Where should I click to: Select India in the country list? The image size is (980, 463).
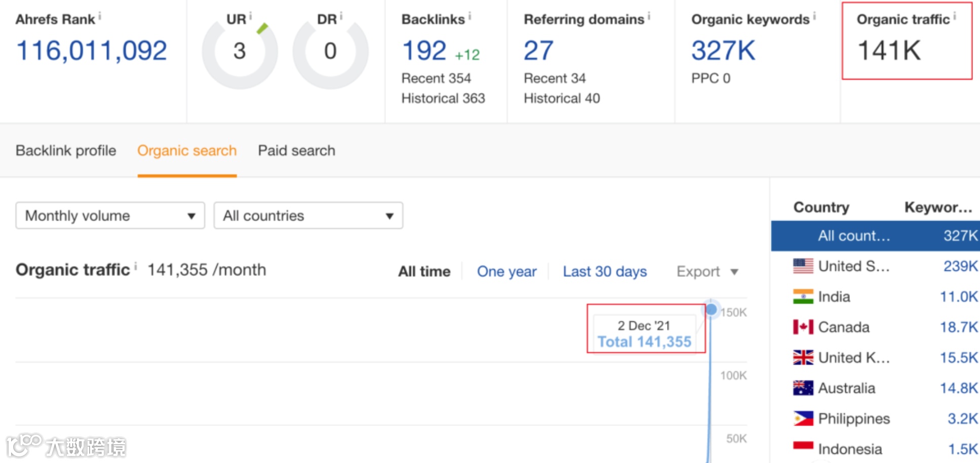[x=875, y=297]
